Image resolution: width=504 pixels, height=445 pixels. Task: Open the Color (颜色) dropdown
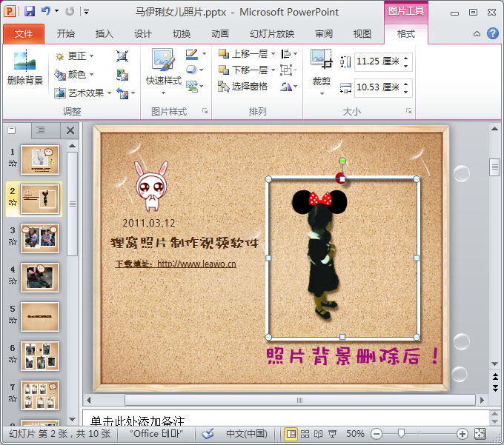tap(75, 75)
